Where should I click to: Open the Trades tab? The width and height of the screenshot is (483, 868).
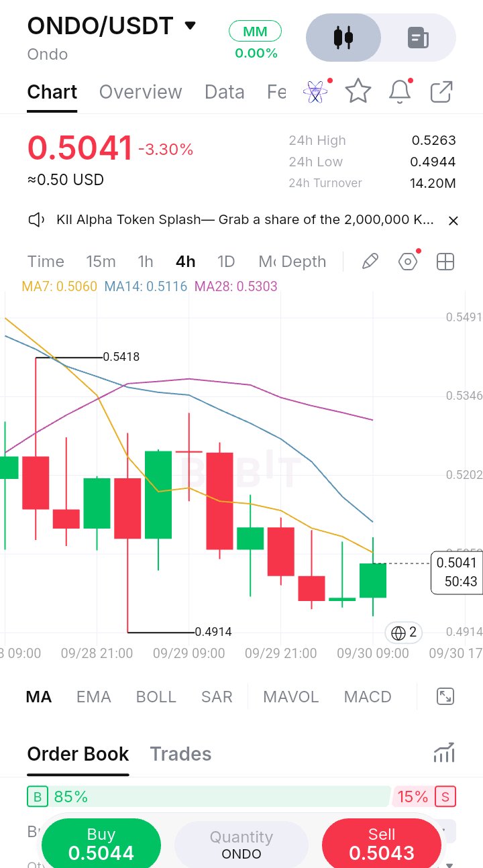[180, 754]
